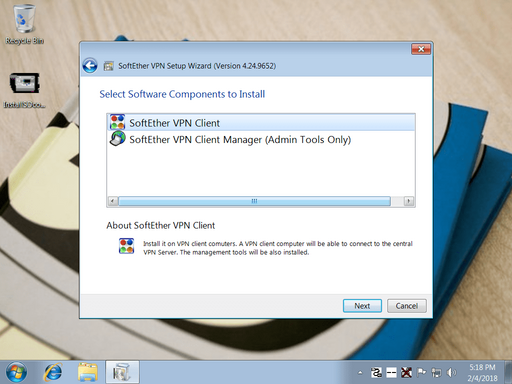Click Show Desktop strip at taskbar end

pyautogui.click(x=508, y=372)
